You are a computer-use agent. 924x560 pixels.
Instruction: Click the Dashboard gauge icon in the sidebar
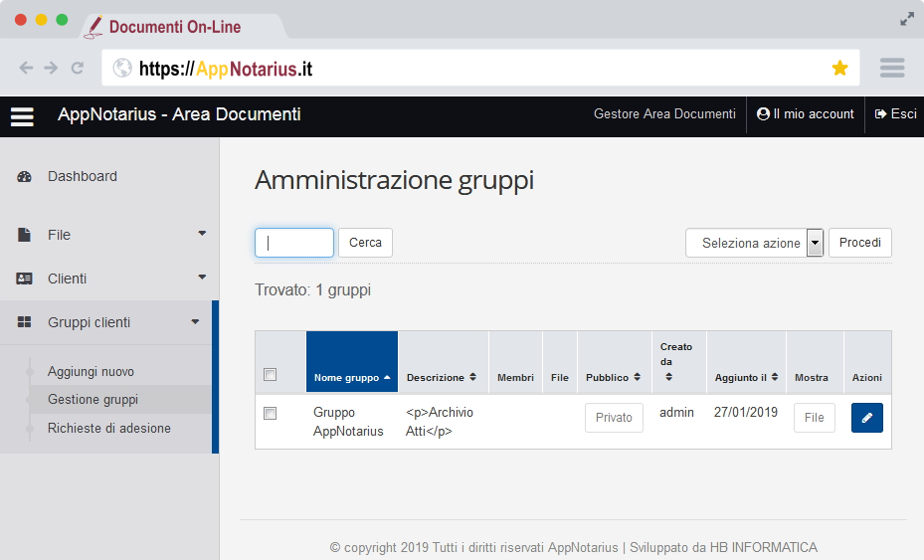pyautogui.click(x=25, y=177)
